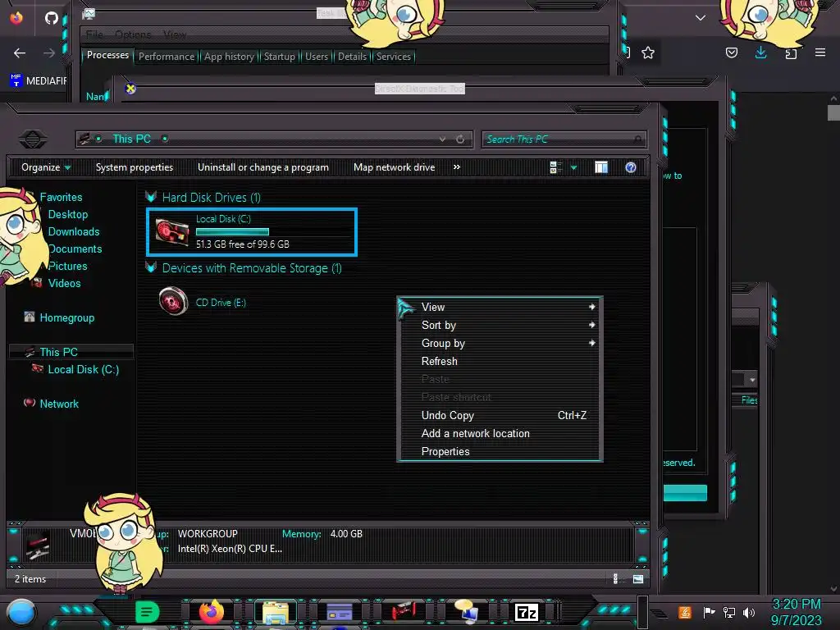The image size is (840, 630).
Task: Open Firefox Pocket icon
Action: (731, 52)
